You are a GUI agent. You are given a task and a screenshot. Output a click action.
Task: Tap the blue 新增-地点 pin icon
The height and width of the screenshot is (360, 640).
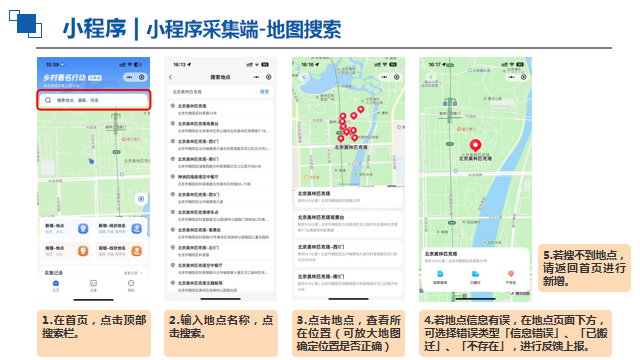click(x=83, y=229)
